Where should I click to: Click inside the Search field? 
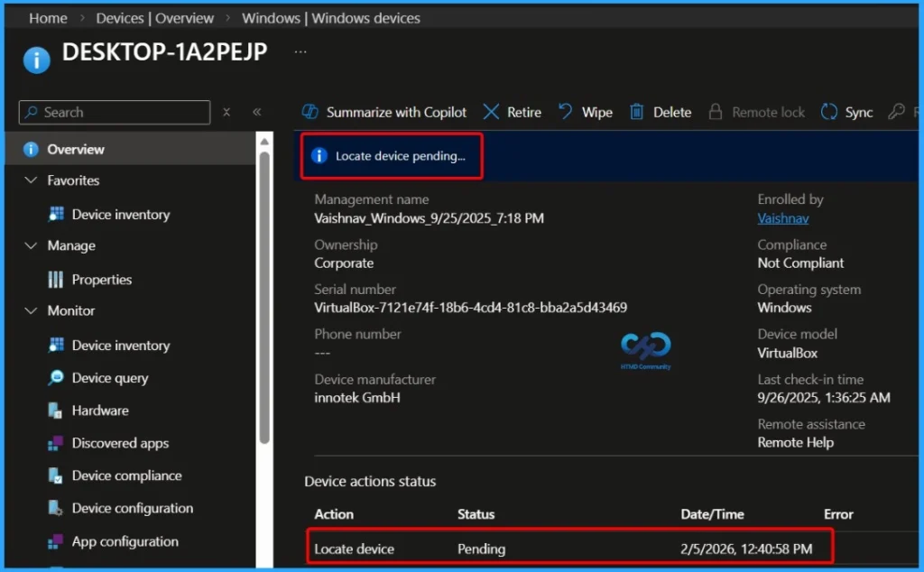(113, 112)
